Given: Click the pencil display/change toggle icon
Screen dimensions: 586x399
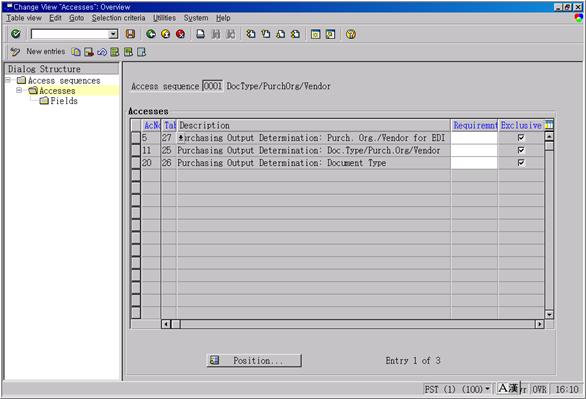Looking at the screenshot, I should [x=15, y=52].
